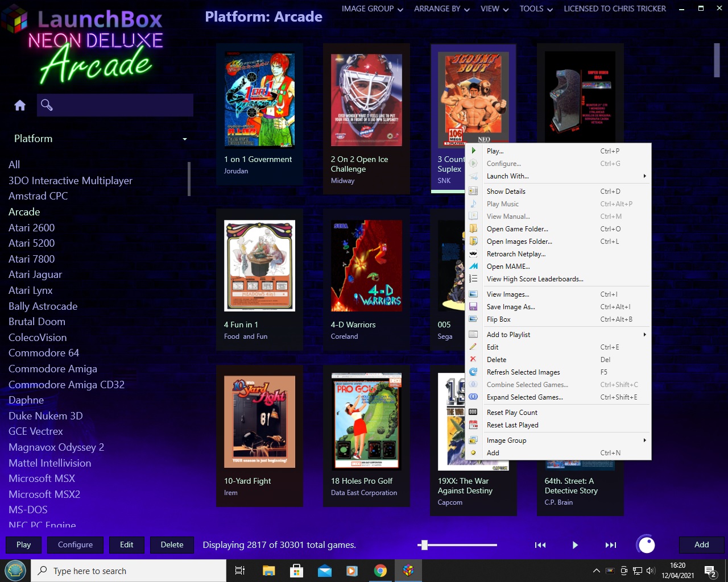Select the Atari 2600 platform

coord(32,227)
